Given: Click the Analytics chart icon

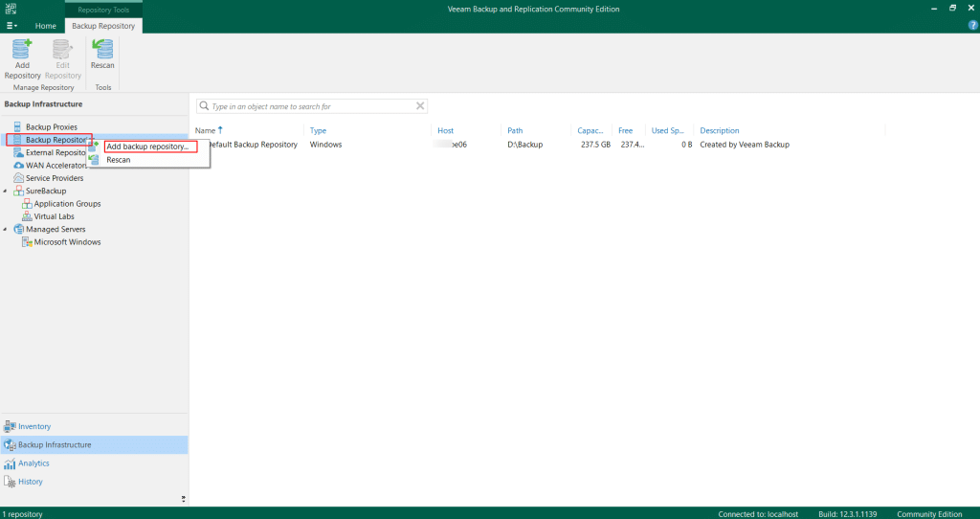Looking at the screenshot, I should 10,463.
